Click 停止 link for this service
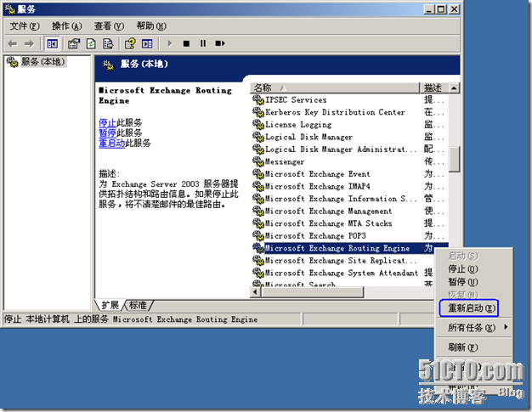The image size is (532, 412). 107,122
